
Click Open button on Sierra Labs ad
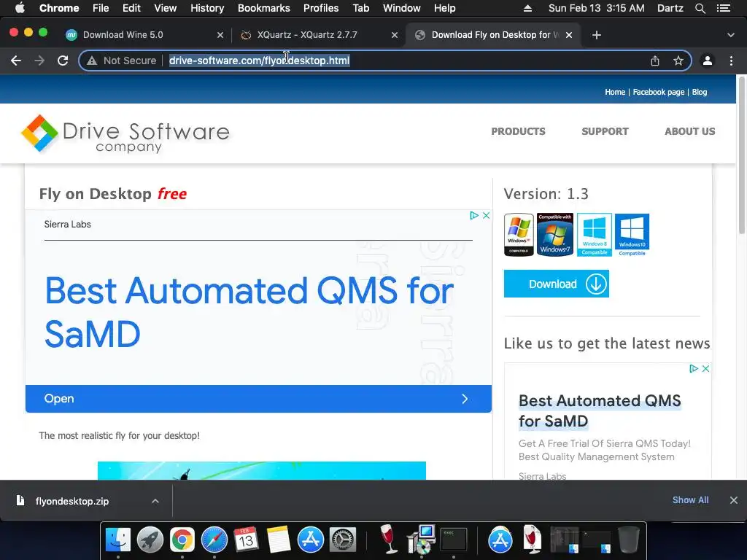pyautogui.click(x=258, y=399)
